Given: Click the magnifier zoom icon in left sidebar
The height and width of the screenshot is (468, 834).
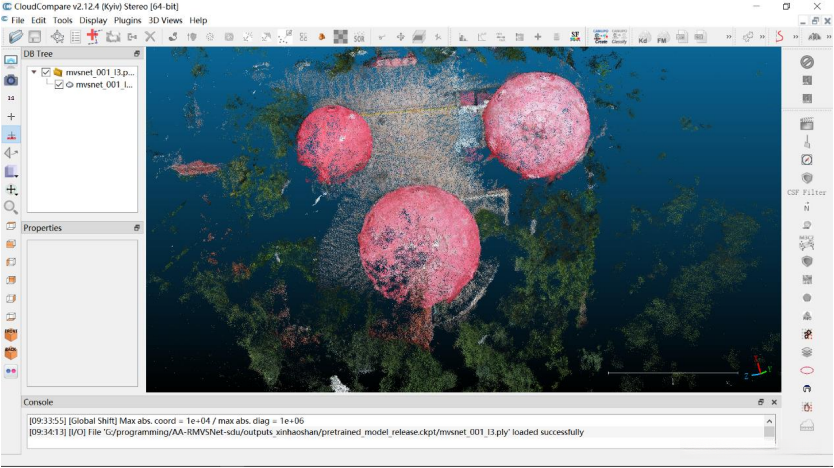Looking at the screenshot, I should (x=11, y=207).
